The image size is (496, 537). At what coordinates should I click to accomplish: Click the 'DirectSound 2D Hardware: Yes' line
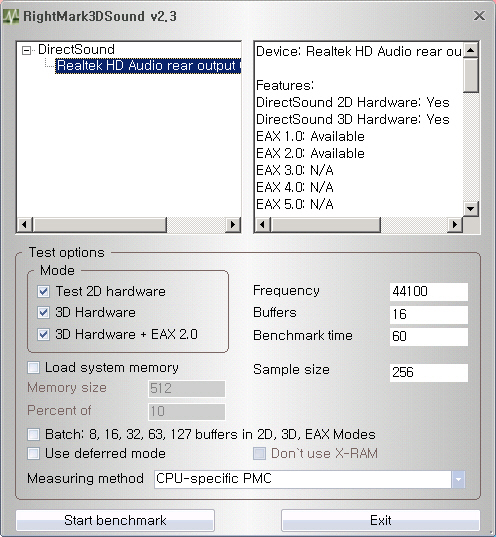(x=353, y=102)
